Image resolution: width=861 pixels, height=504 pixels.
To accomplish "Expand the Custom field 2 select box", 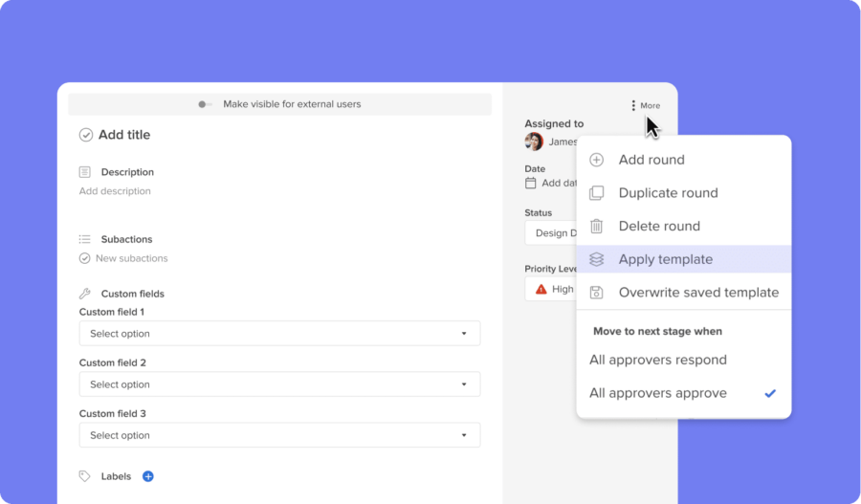I will 279,384.
